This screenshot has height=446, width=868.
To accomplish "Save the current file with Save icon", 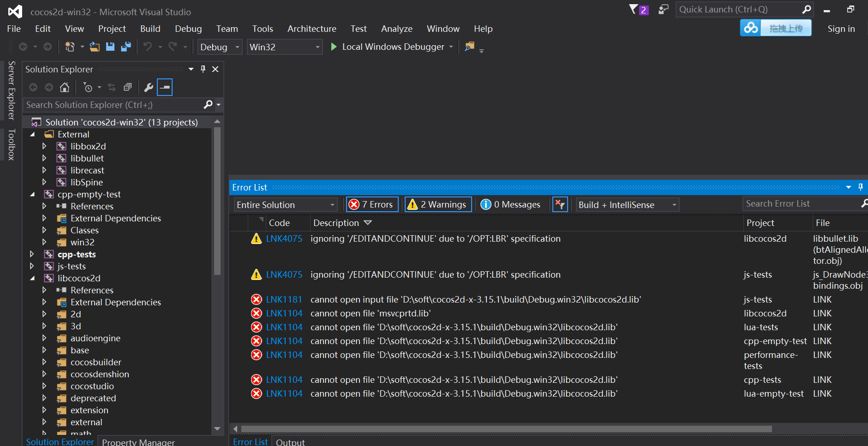I will point(110,47).
